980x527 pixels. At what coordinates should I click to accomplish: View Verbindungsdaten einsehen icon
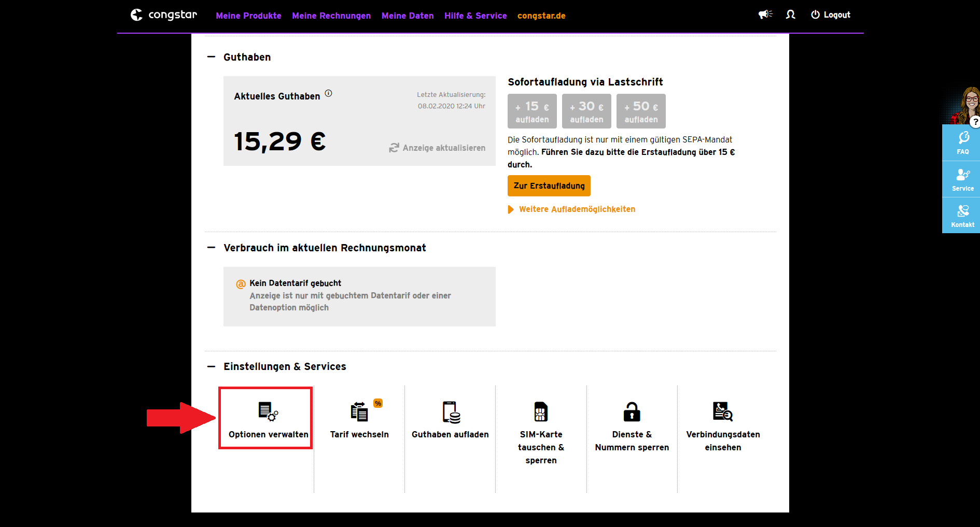tap(722, 411)
